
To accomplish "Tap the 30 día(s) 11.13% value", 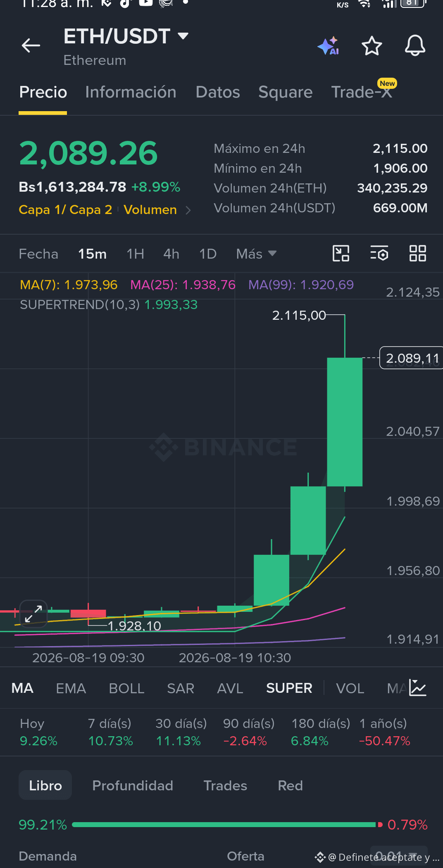I will tap(178, 741).
